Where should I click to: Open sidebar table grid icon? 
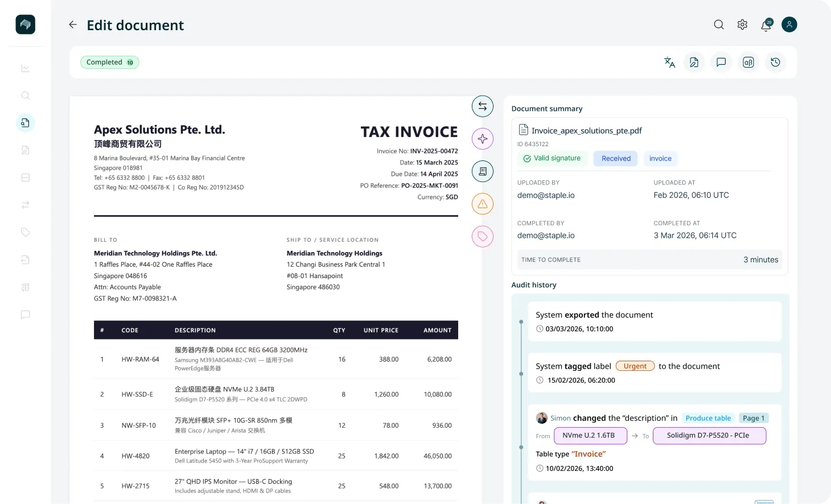[25, 287]
